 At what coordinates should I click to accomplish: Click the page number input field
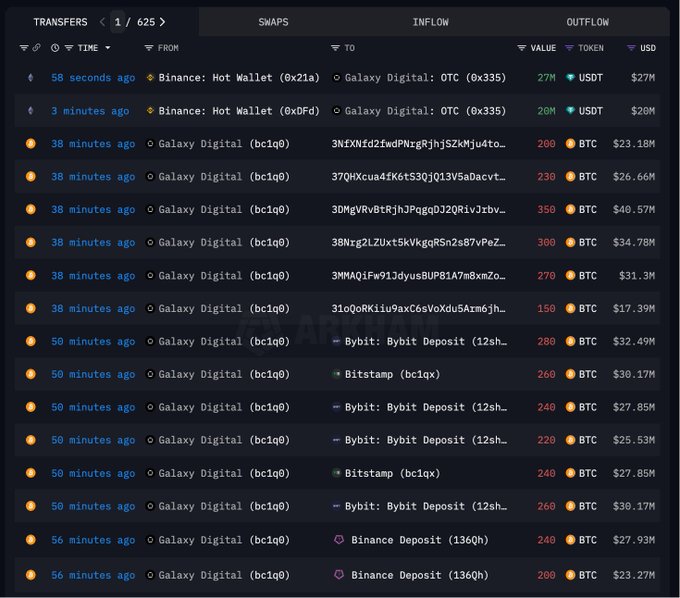click(x=118, y=22)
